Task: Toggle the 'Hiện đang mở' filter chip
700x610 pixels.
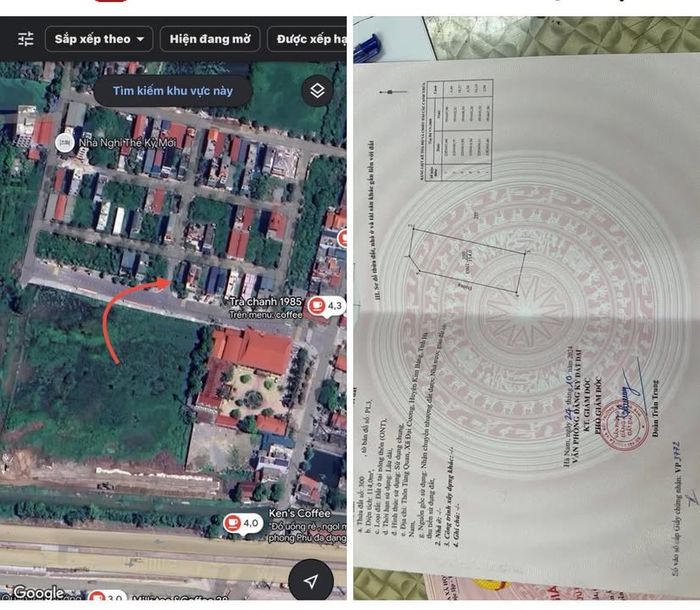Action: tap(210, 39)
